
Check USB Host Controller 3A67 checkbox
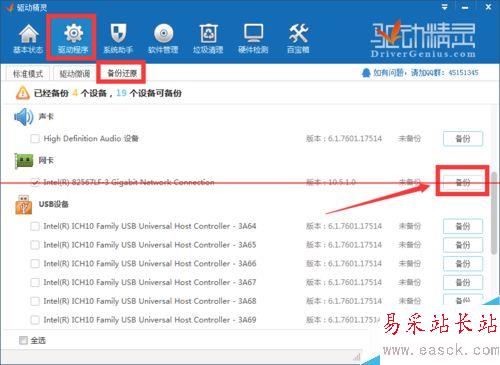pos(35,282)
